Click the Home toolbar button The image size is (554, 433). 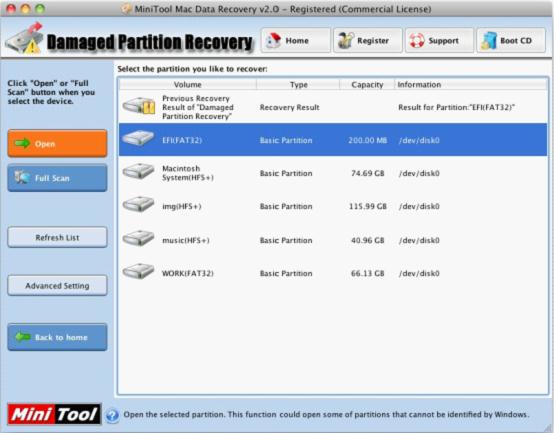tap(296, 41)
